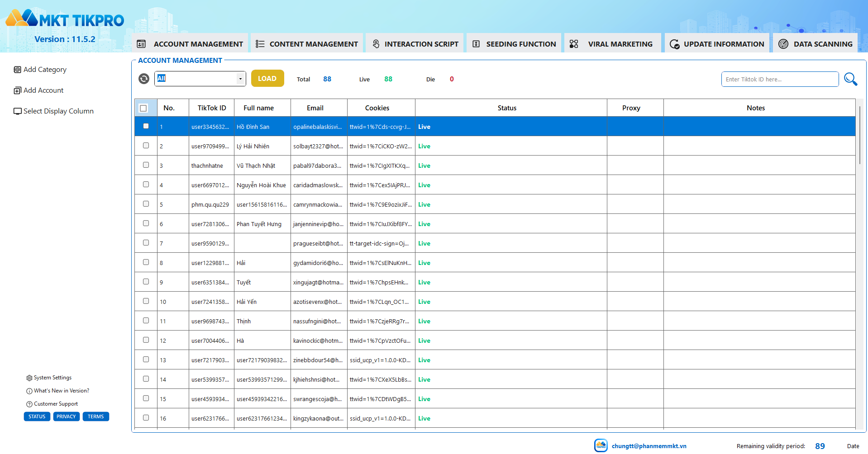
Task: Click the Cookies column header
Action: (x=381, y=108)
